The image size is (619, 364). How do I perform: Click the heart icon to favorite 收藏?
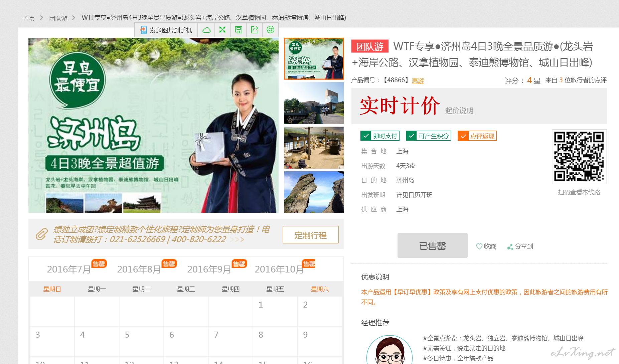coord(479,246)
